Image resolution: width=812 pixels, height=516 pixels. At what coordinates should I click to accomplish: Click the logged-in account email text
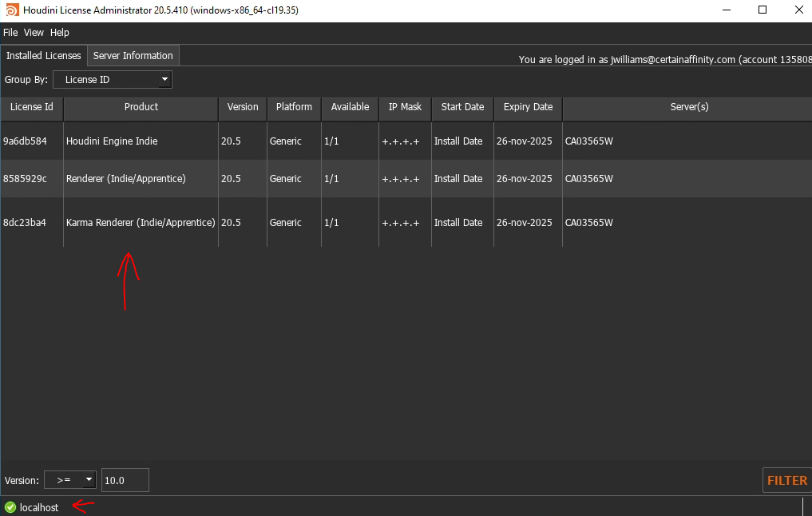673,60
